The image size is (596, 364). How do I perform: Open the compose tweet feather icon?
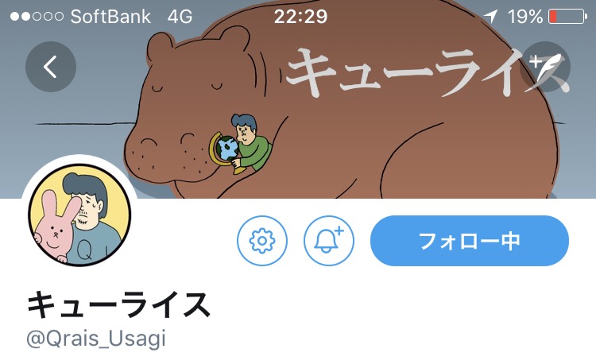coord(545,67)
